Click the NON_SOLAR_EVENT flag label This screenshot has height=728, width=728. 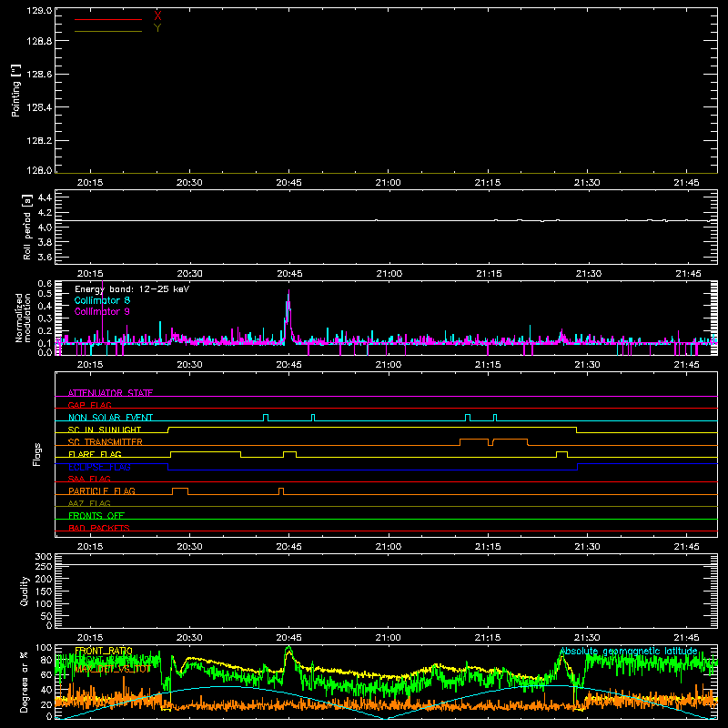[x=110, y=418]
